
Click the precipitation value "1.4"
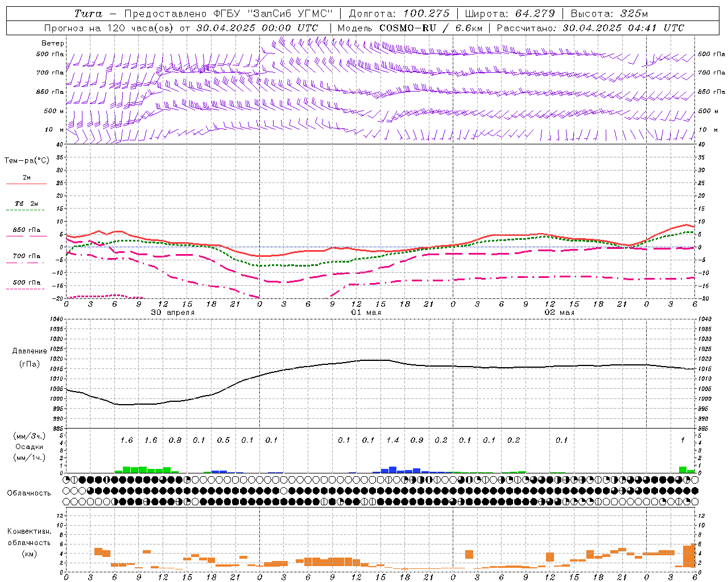[392, 440]
